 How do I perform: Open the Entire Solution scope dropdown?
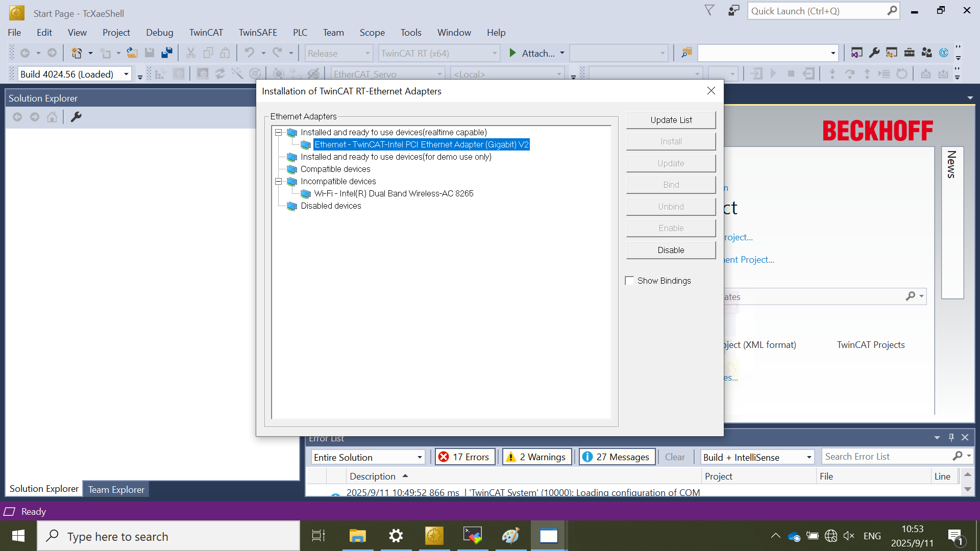(420, 457)
